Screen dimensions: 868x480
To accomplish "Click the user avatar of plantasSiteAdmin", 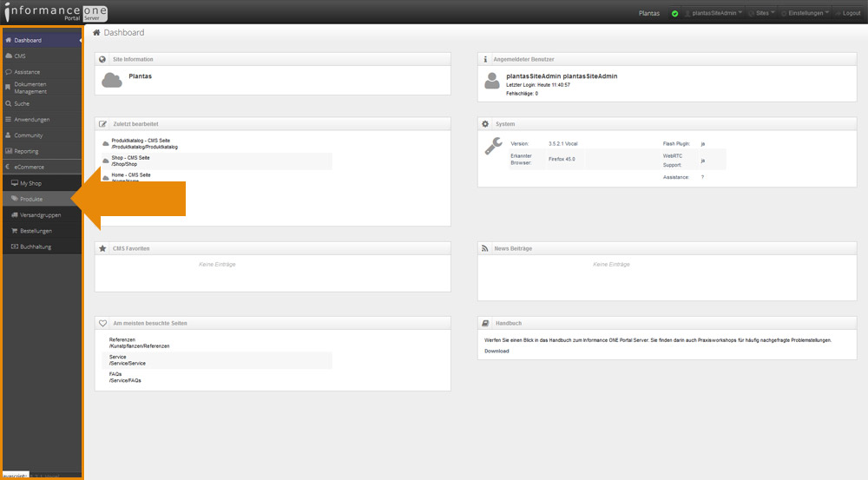I will 491,81.
